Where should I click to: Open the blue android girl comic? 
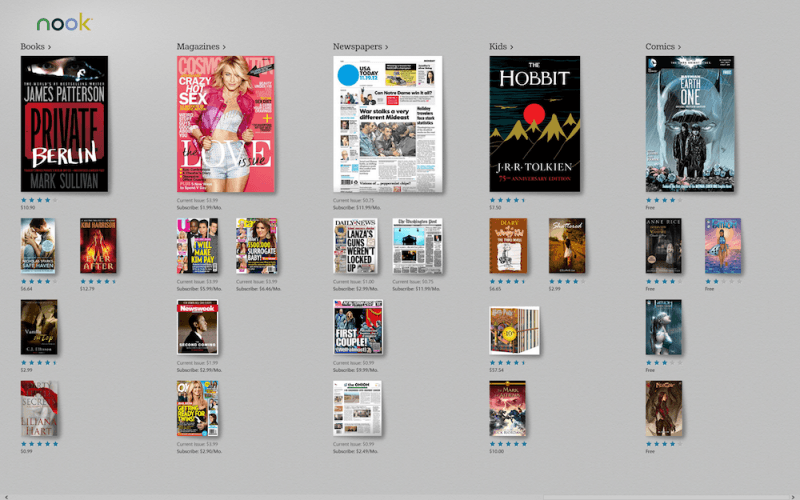[663, 327]
